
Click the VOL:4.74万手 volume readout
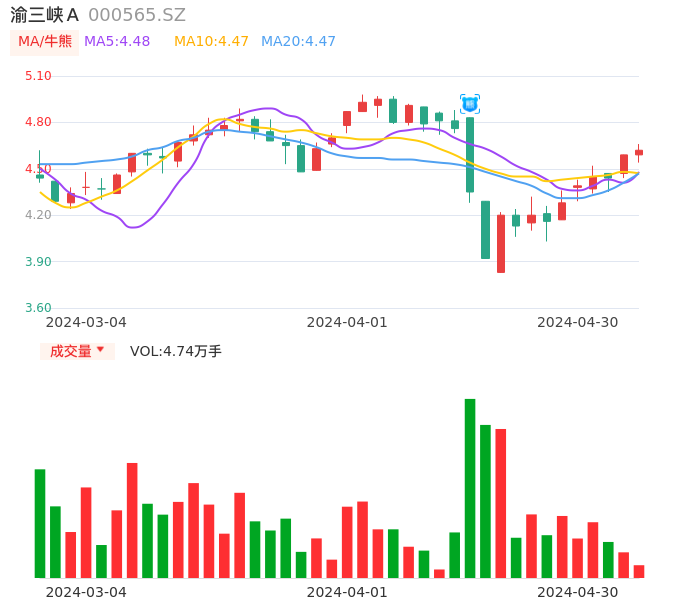click(x=176, y=351)
